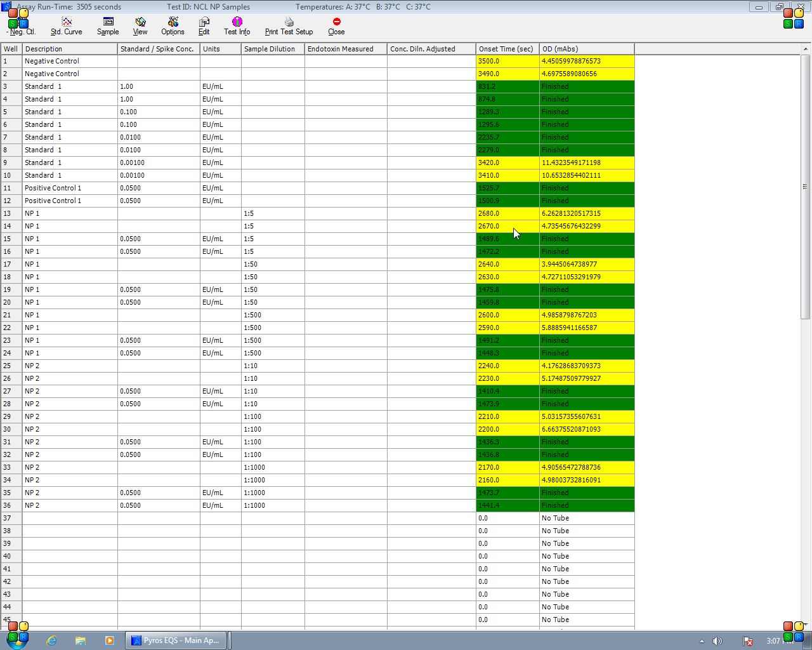
Task: Click the network tray icon with red X
Action: click(748, 641)
